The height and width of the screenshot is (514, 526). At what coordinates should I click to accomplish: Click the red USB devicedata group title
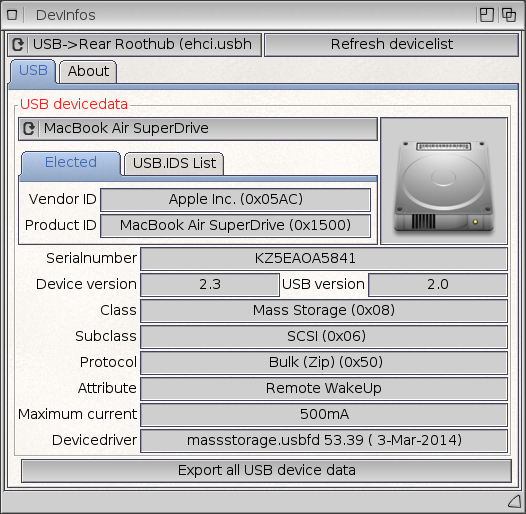(x=74, y=104)
